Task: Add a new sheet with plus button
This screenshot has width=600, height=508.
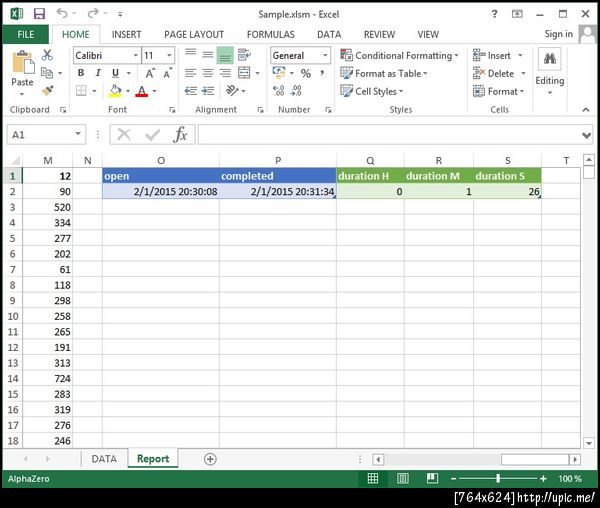Action: click(x=210, y=459)
